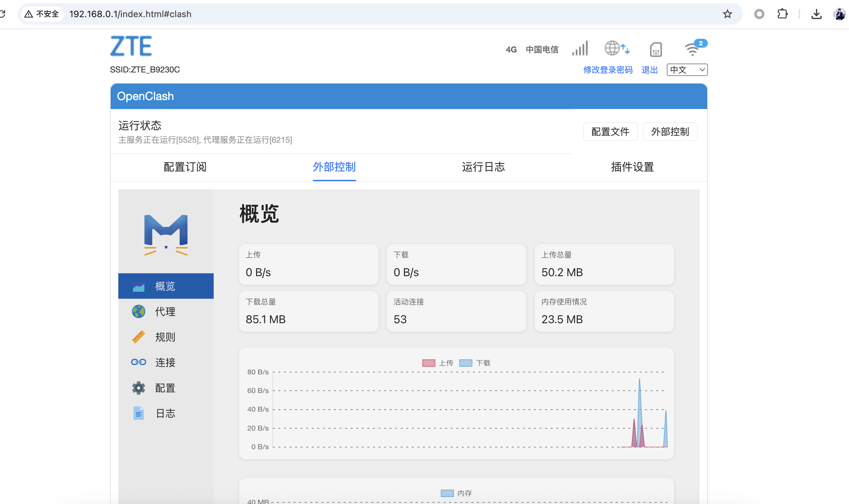Image resolution: width=849 pixels, height=504 pixels.
Task: Open 配置 in the sidebar menu
Action: (166, 388)
